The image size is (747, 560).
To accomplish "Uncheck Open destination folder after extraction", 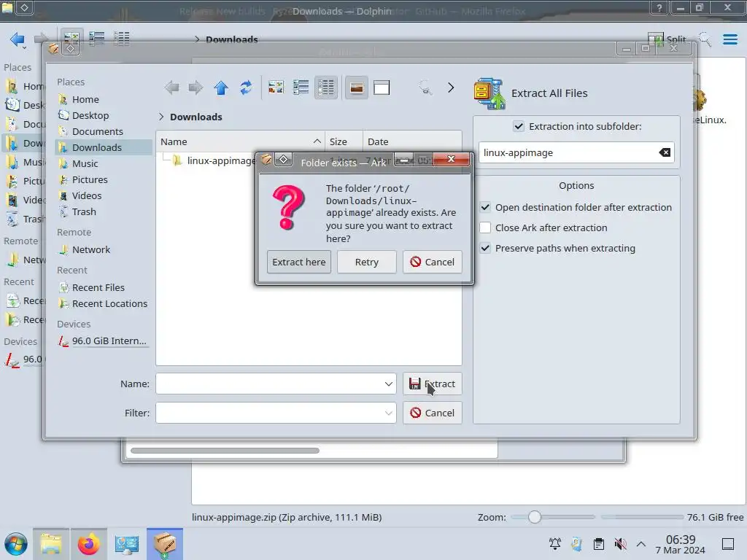I will pos(485,207).
